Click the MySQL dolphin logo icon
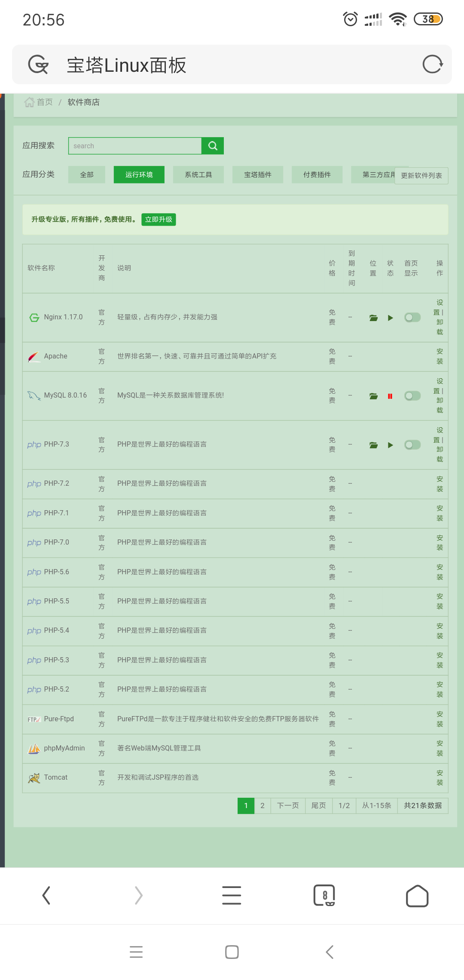 tap(34, 395)
